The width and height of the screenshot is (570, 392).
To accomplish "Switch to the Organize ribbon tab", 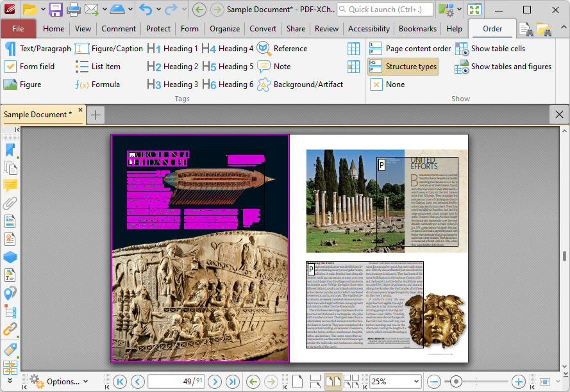I will tap(224, 28).
